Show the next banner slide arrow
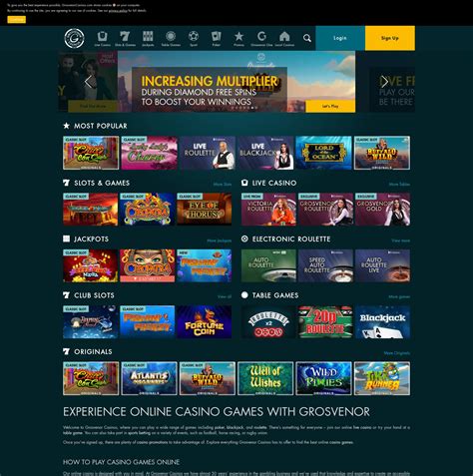Image resolution: width=473 pixels, height=476 pixels. coord(384,82)
